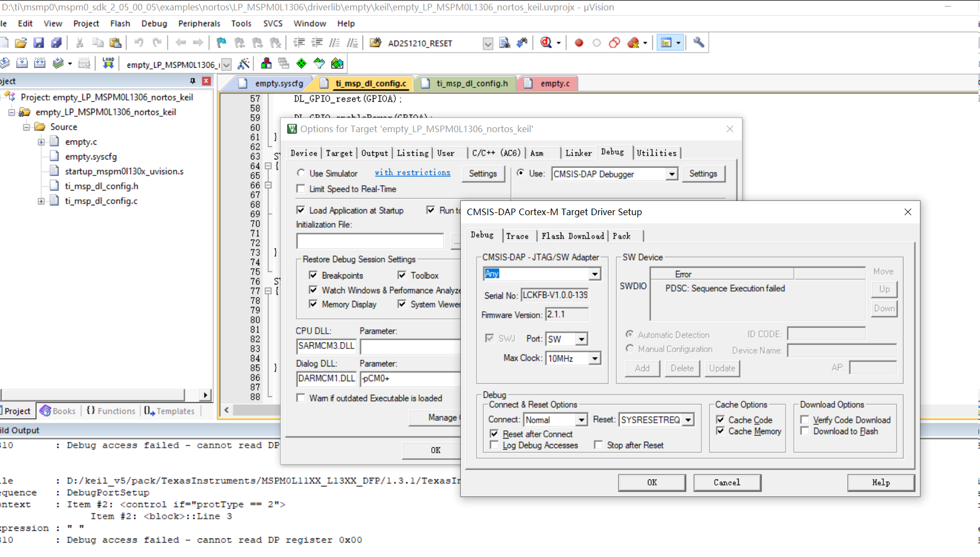Click the Start/Stop Debug Session icon
The width and height of the screenshot is (980, 557).
(546, 43)
